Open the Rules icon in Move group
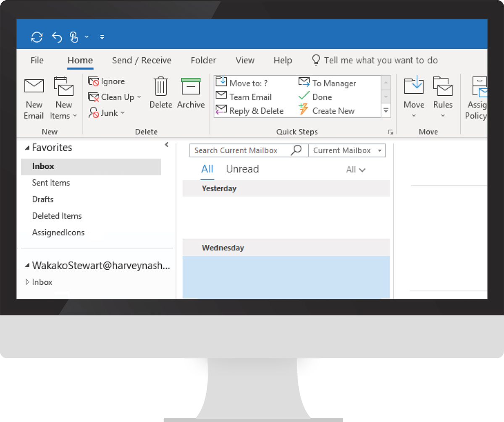Viewport: 504px width, 422px height. [443, 86]
